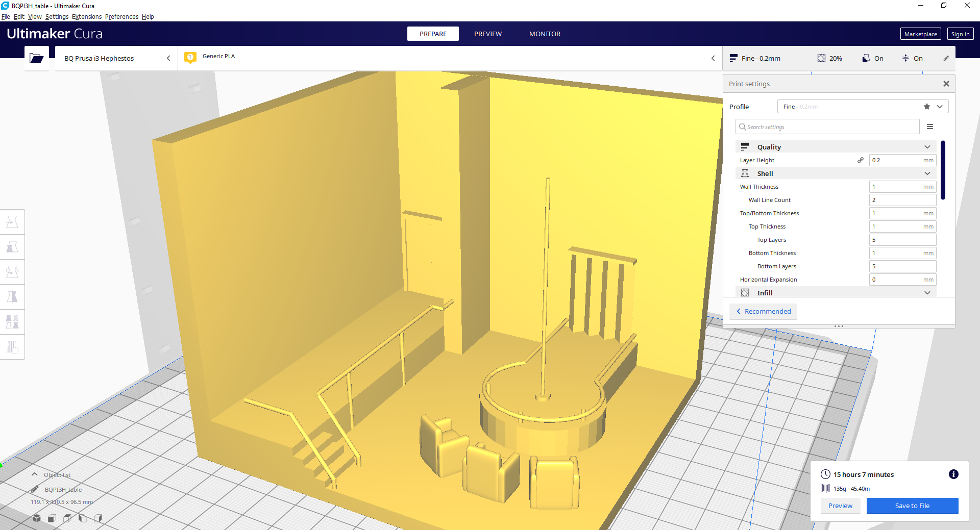Select the Scale tool
980x530 pixels.
(x=12, y=247)
